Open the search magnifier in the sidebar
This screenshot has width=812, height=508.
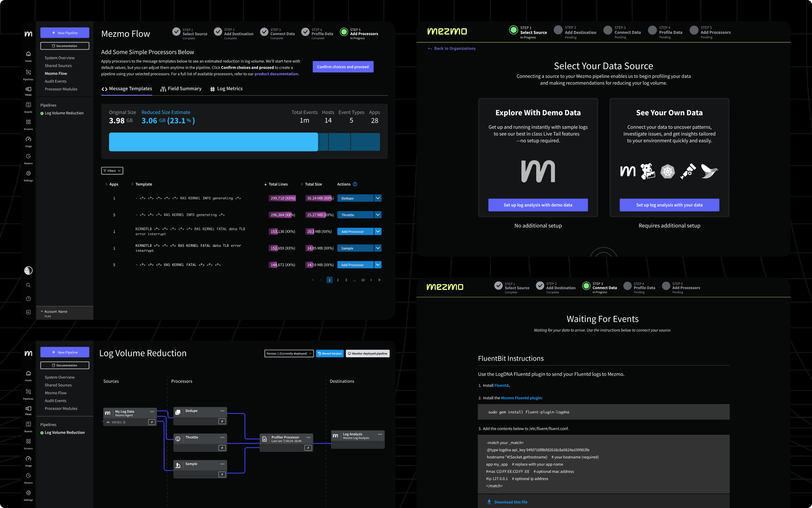(x=28, y=285)
